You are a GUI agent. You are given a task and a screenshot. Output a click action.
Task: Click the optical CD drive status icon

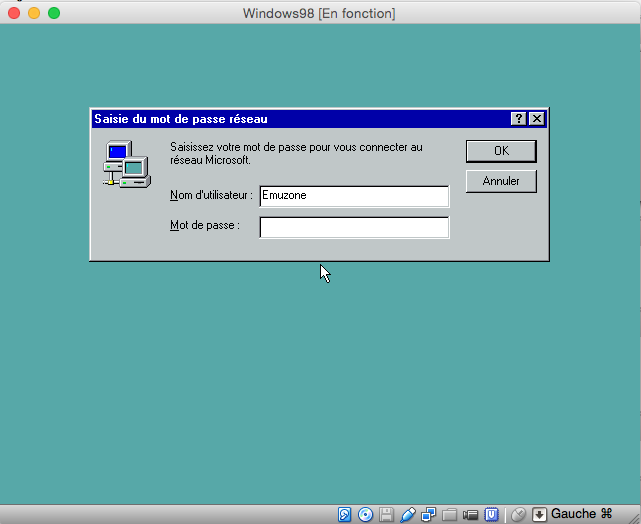point(365,515)
